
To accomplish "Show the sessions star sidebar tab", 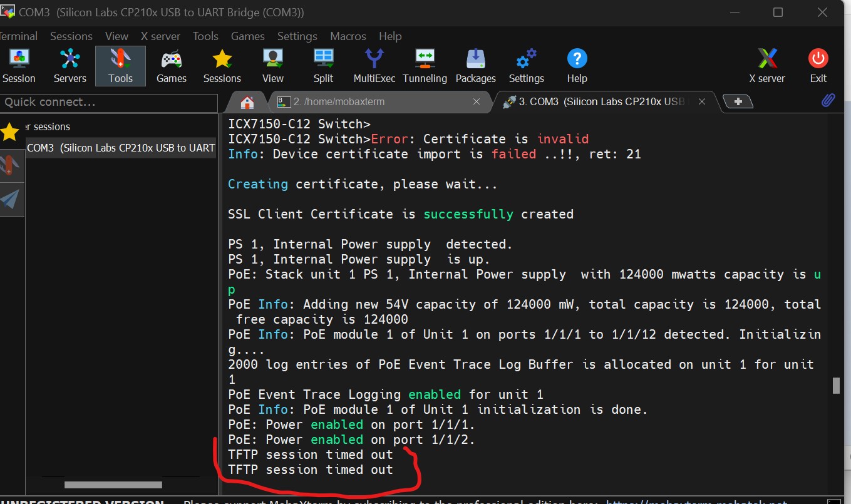I will pos(10,132).
